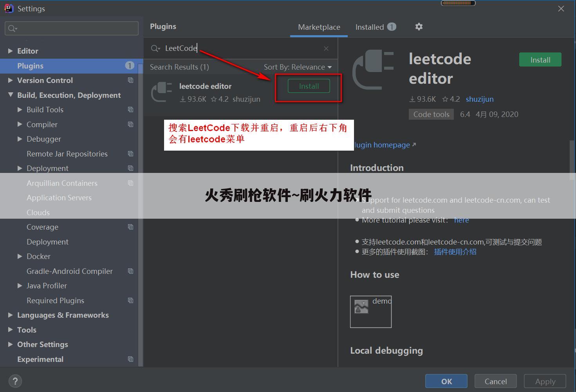Click green Install button in details pane
The height and width of the screenshot is (392, 576).
pyautogui.click(x=540, y=60)
